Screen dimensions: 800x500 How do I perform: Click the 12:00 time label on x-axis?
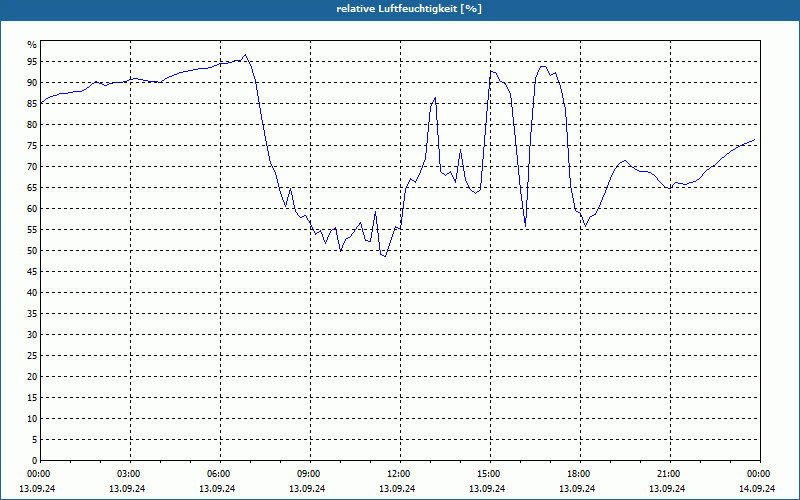point(400,474)
